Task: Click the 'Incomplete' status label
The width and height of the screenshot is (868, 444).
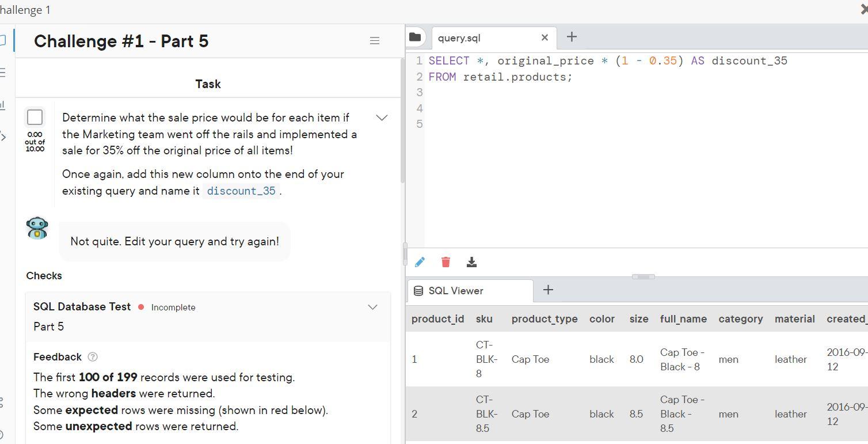Action: (x=173, y=308)
